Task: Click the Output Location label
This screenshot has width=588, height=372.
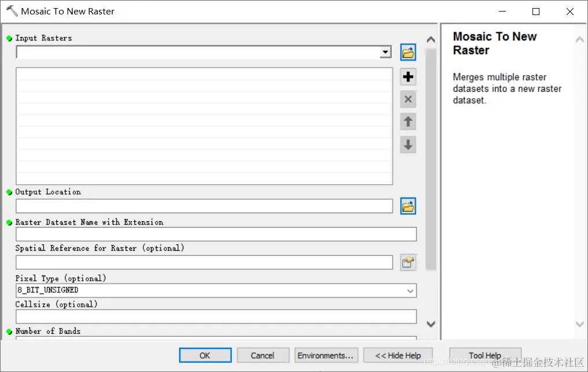Action: click(48, 192)
